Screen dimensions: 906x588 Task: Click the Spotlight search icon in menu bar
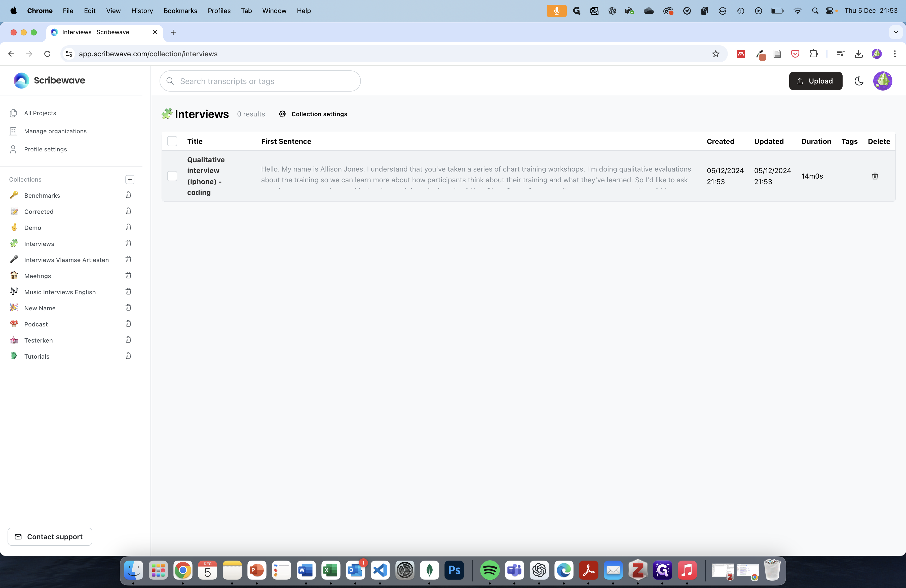[815, 11]
